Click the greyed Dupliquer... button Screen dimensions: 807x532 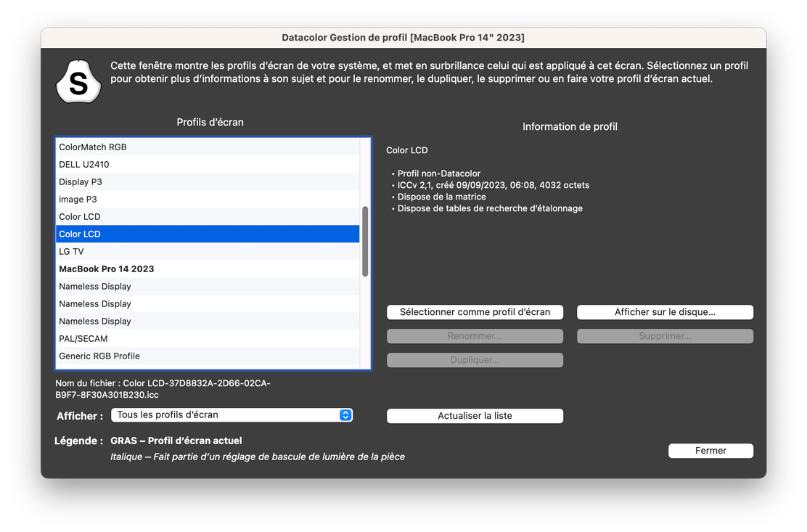pyautogui.click(x=475, y=360)
